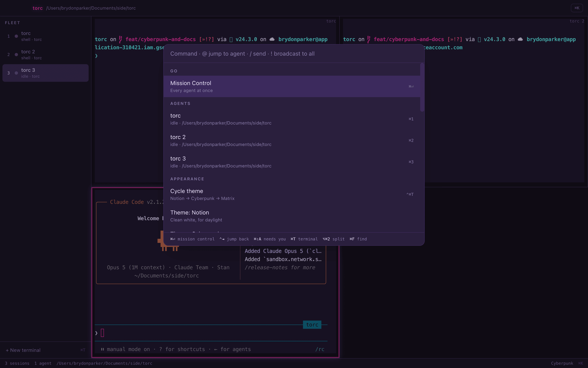Click the git branch icon in torc 2 pane
The width and height of the screenshot is (588, 368).
click(369, 39)
